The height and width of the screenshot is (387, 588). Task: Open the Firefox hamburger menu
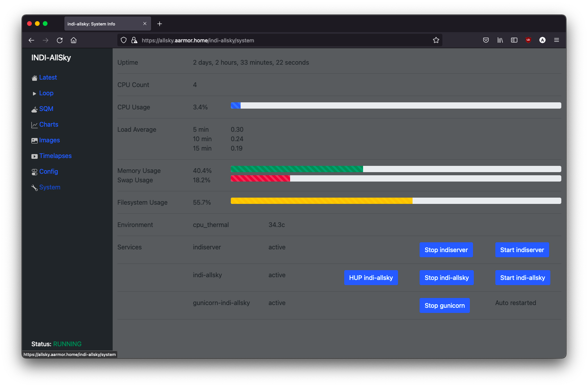pos(557,40)
